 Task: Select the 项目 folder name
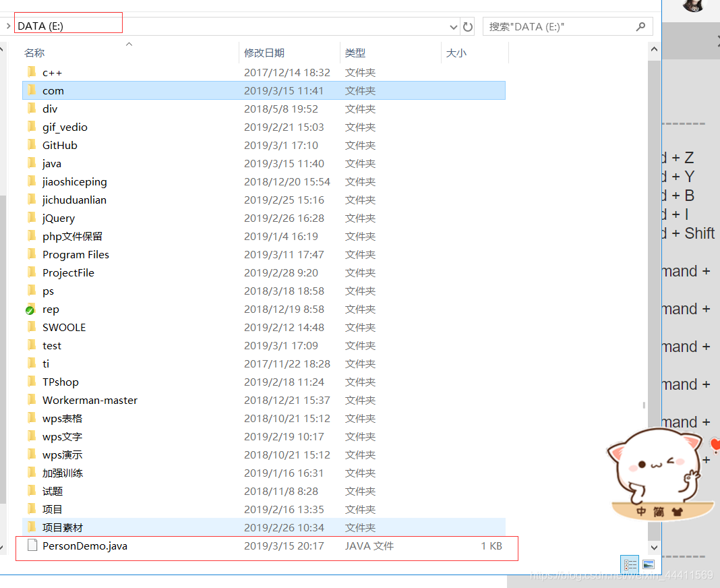click(53, 510)
